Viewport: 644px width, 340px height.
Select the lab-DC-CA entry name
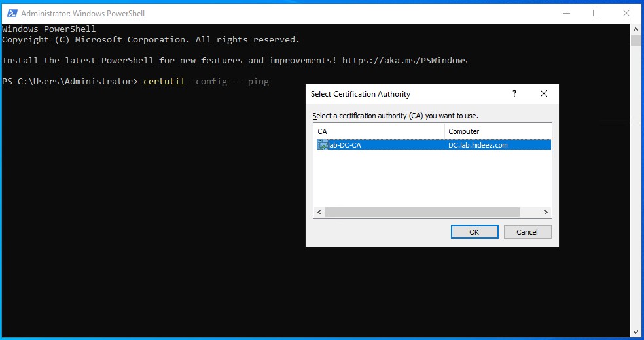click(x=345, y=145)
